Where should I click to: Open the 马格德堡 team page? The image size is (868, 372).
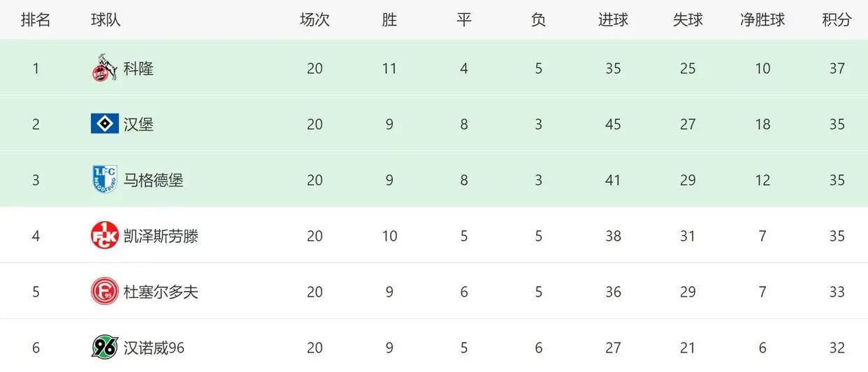point(153,180)
